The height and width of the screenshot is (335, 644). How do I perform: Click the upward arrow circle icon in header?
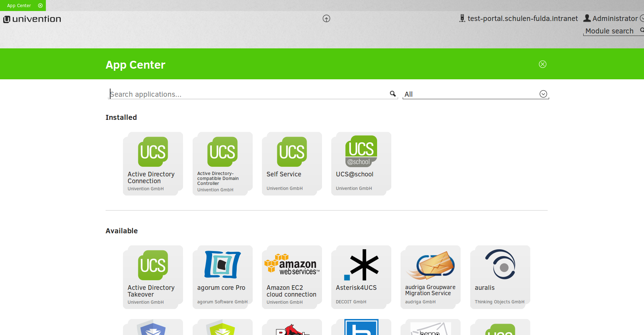(326, 18)
